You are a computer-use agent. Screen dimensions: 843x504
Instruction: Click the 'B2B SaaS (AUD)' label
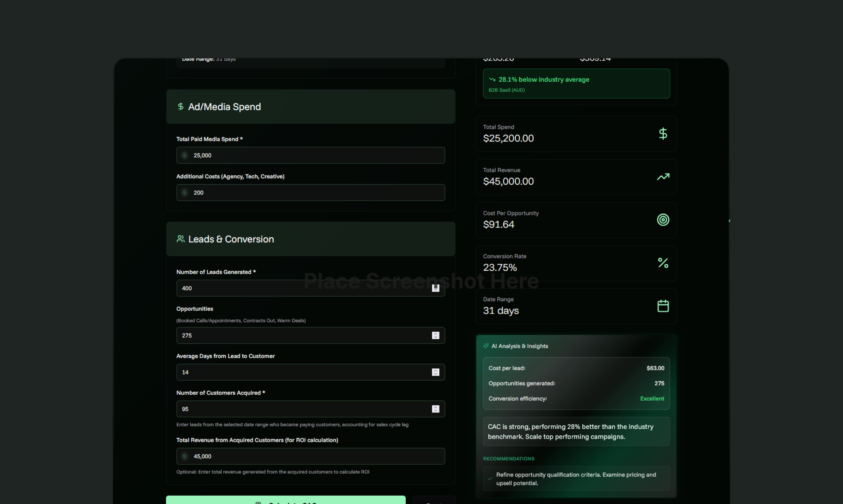pyautogui.click(x=506, y=90)
